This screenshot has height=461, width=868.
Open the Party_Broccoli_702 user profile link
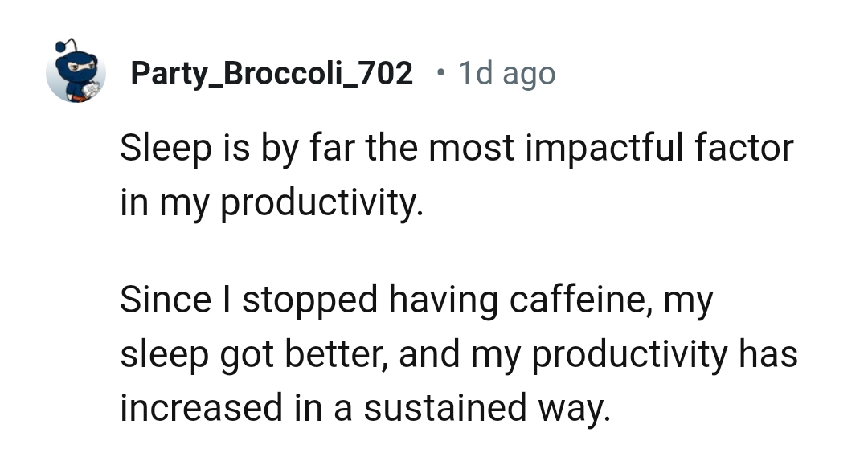[272, 74]
